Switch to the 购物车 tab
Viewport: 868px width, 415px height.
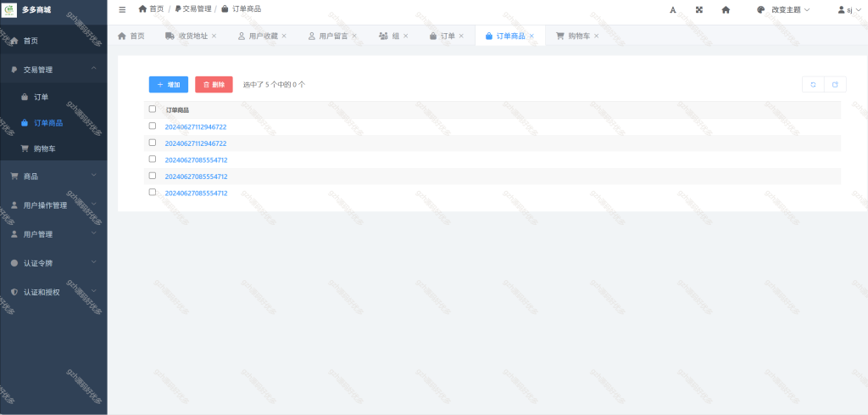(578, 36)
